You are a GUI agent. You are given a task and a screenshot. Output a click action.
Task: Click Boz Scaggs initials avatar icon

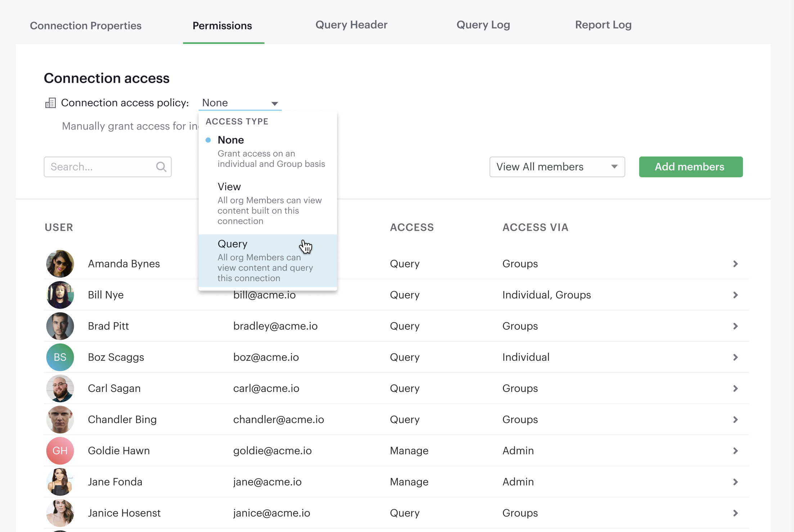click(x=60, y=357)
